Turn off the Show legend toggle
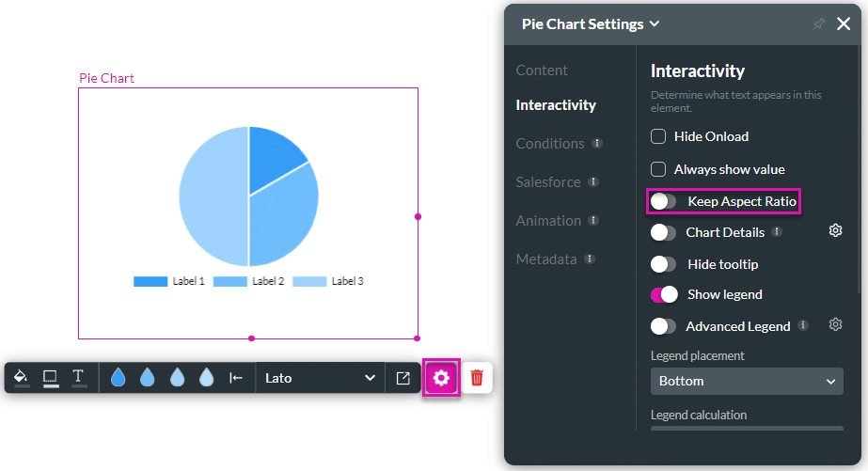Image resolution: width=868 pixels, height=471 pixels. (664, 294)
